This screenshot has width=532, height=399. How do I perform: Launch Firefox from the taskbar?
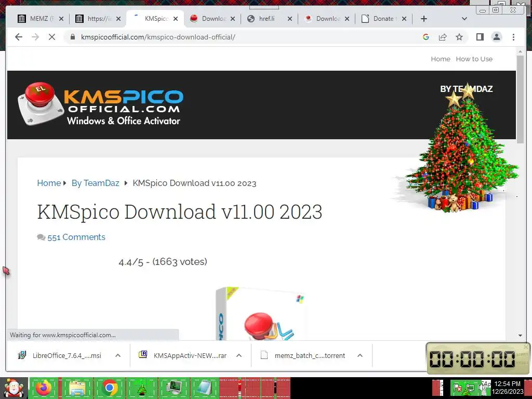[x=44, y=388]
